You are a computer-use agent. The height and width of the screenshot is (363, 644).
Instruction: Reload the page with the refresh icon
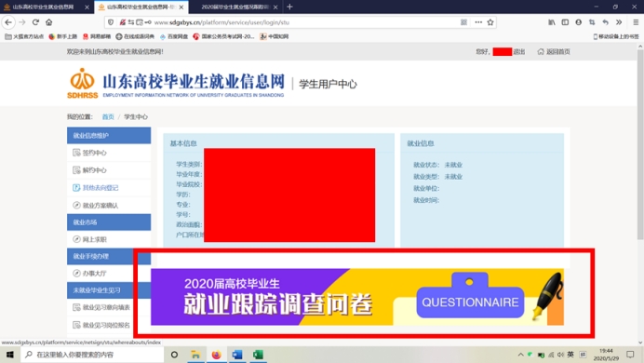click(35, 22)
